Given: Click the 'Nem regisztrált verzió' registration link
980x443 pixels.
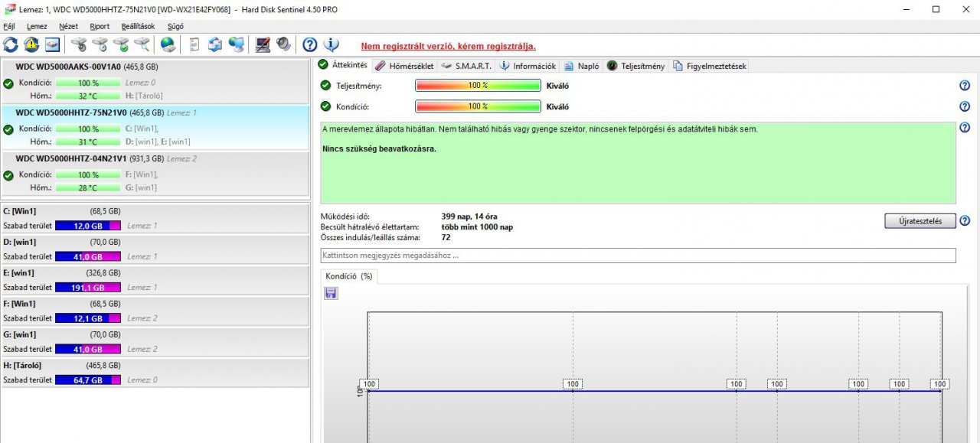Looking at the screenshot, I should pos(449,46).
